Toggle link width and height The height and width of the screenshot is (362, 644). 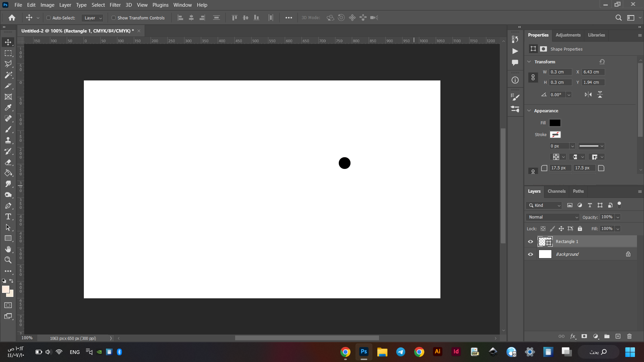click(533, 77)
